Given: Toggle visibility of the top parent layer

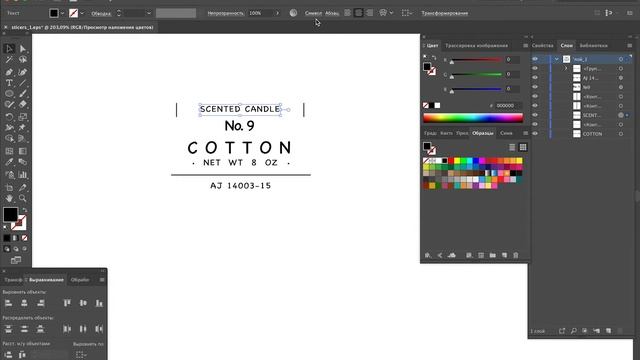Looking at the screenshot, I should coord(535,59).
